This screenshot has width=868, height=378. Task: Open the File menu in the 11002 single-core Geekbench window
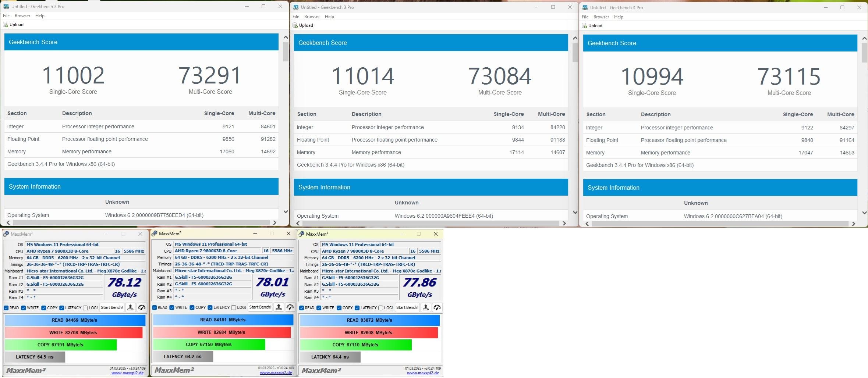point(6,16)
